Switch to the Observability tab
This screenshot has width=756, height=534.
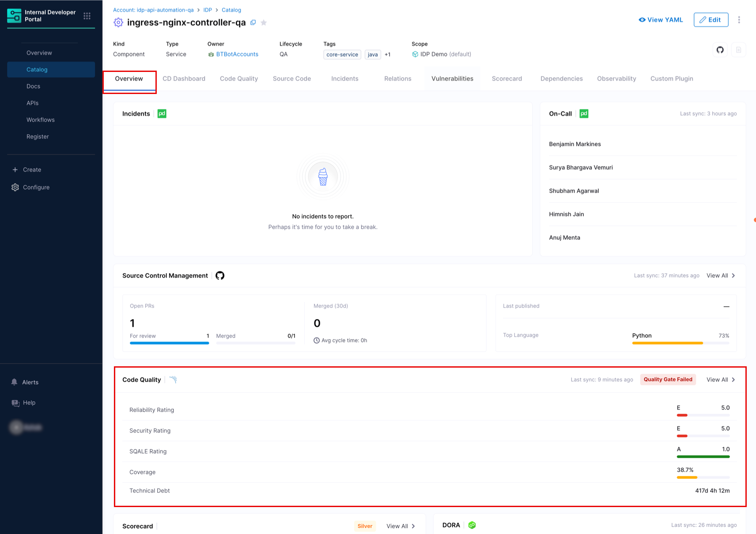(x=616, y=79)
